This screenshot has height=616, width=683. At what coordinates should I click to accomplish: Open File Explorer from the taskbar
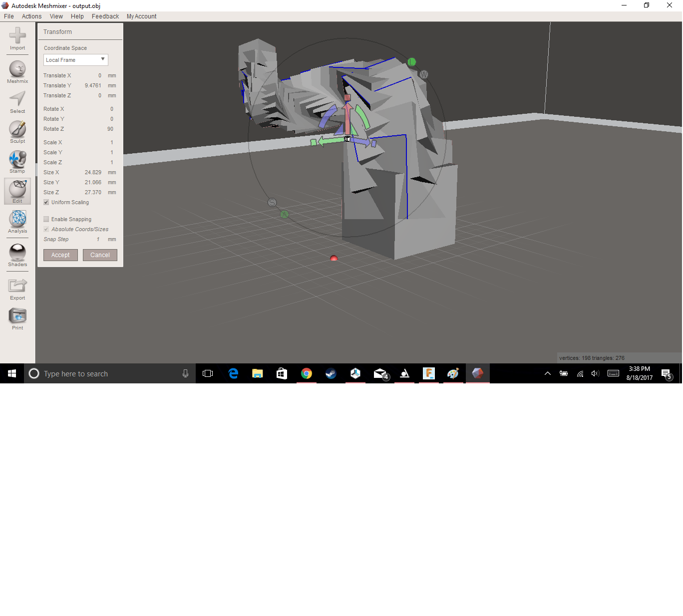tap(258, 373)
